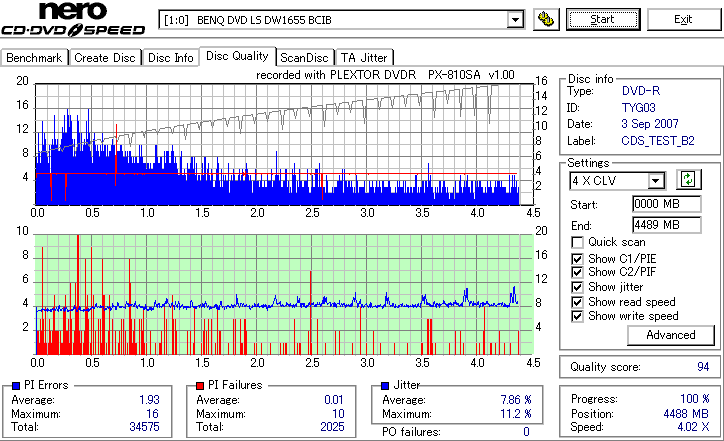Click the Start position MB field
The height and width of the screenshot is (441, 724).
click(x=666, y=204)
